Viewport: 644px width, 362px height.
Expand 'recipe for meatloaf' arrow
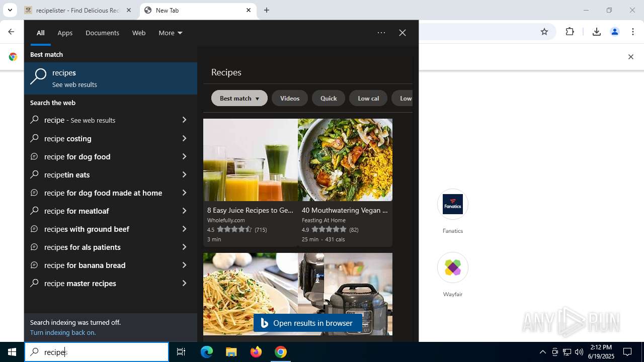point(184,211)
